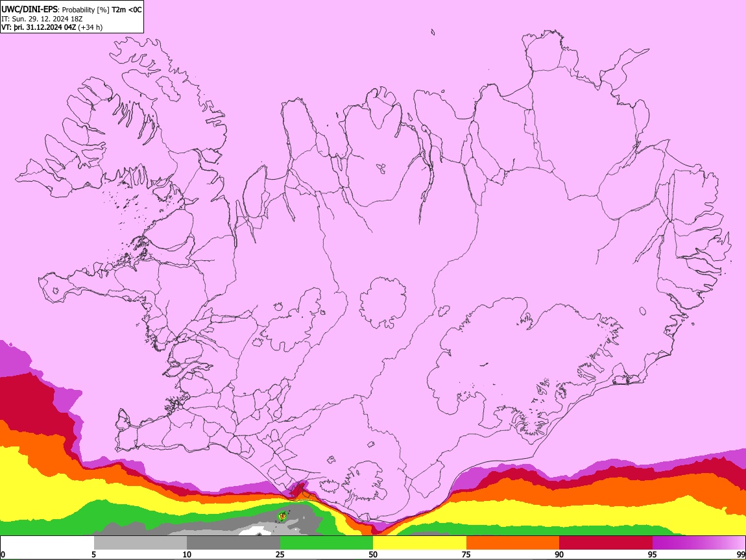Click the yellow 50-75 legend block

pos(420,543)
